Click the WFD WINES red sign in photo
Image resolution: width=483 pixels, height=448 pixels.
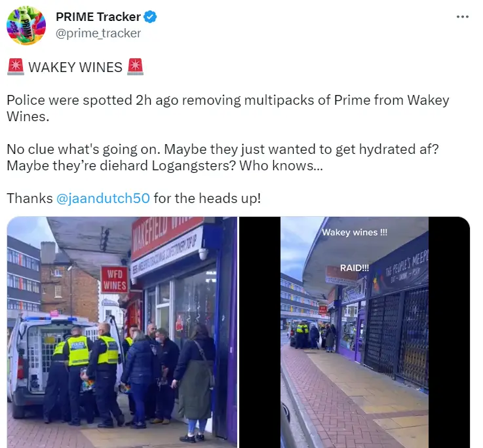click(115, 280)
